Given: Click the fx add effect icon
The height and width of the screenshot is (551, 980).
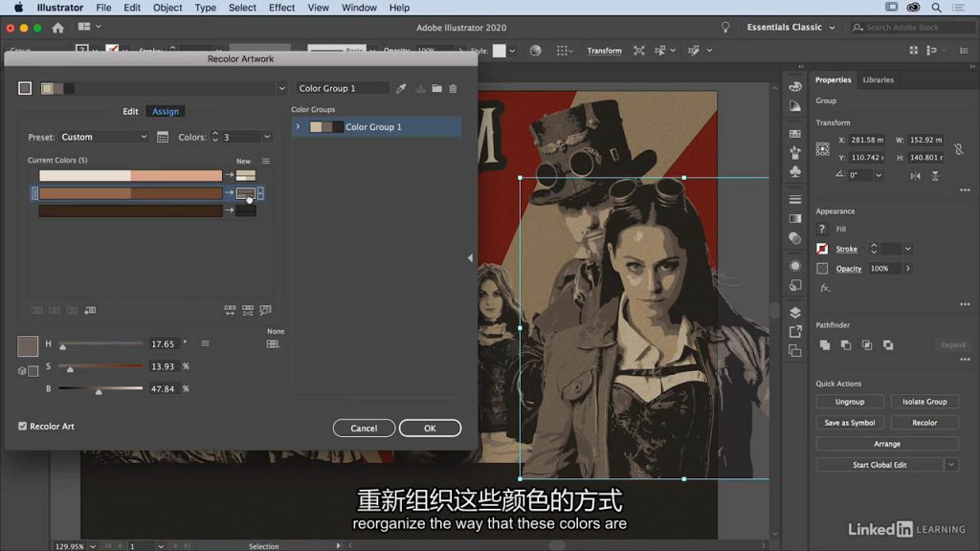Looking at the screenshot, I should (x=825, y=288).
